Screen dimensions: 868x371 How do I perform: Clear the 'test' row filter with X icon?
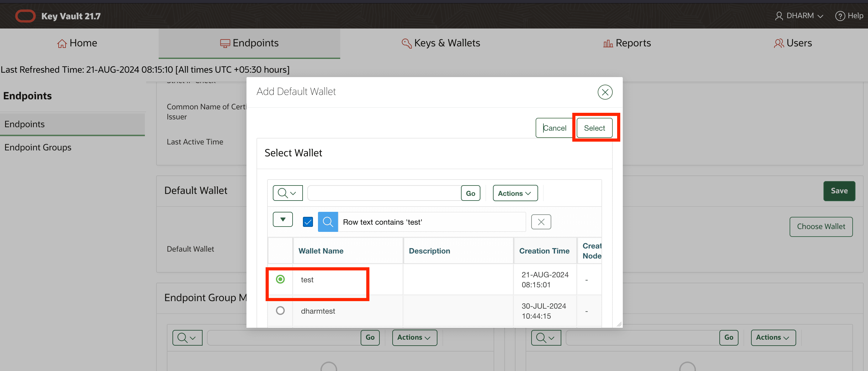coord(541,222)
